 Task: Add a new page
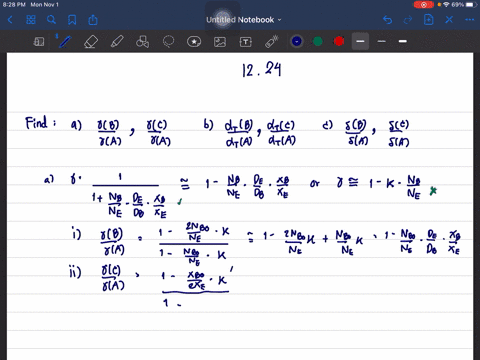click(x=428, y=20)
